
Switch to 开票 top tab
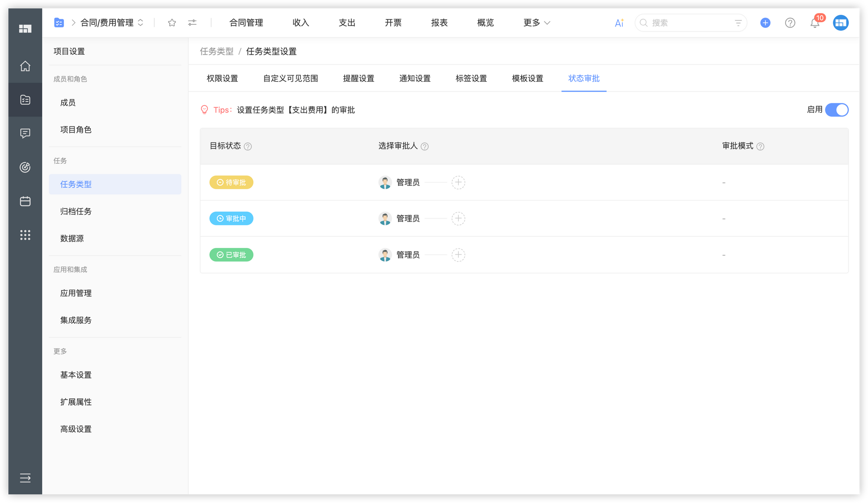393,23
